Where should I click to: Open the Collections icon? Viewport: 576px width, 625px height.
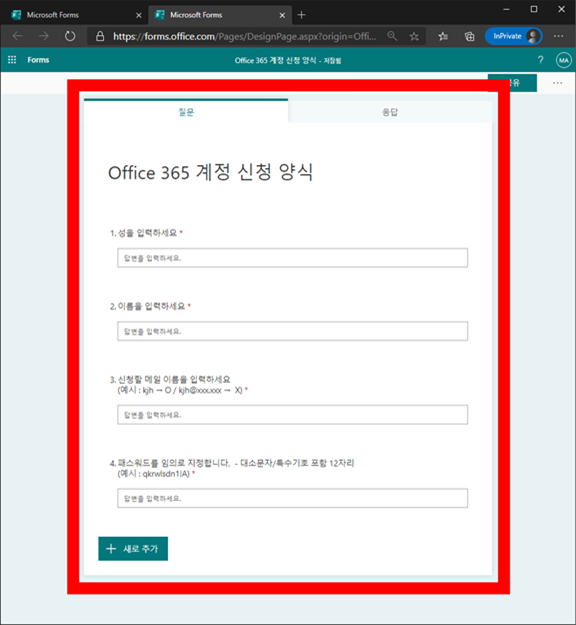coord(470,37)
